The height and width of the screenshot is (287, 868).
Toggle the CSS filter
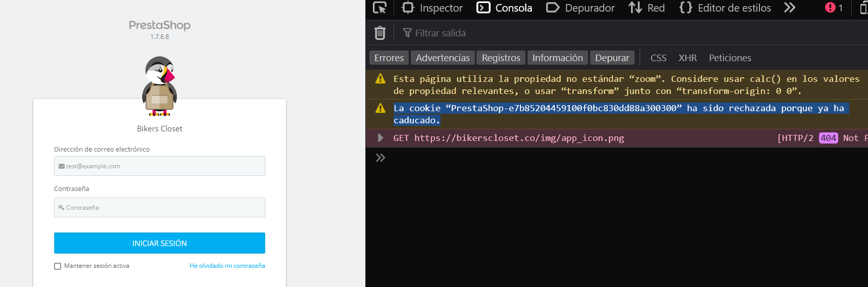point(658,58)
